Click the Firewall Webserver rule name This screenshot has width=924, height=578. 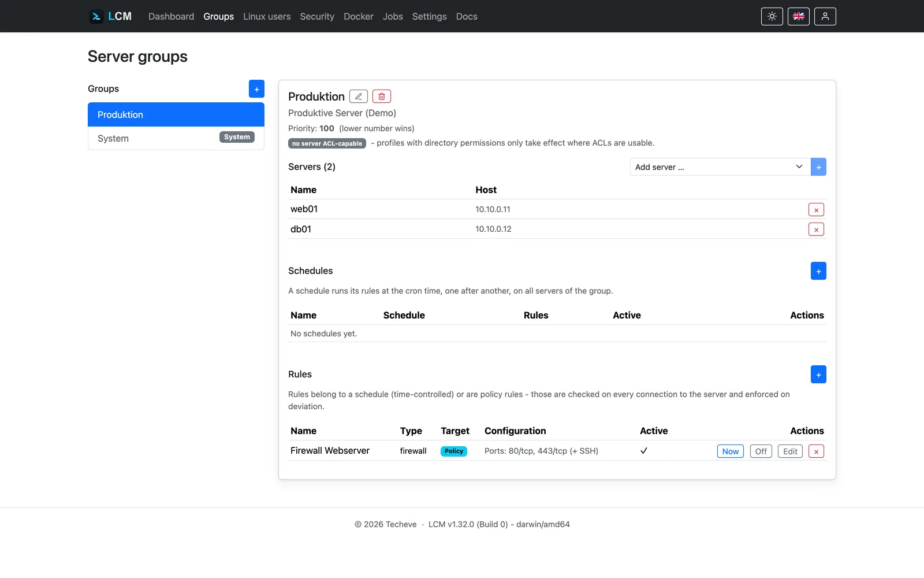point(330,451)
